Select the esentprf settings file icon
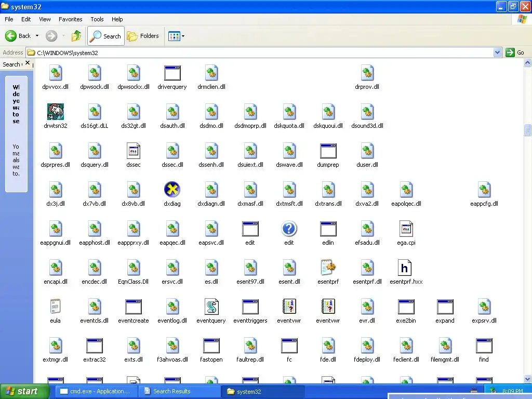 328,268
